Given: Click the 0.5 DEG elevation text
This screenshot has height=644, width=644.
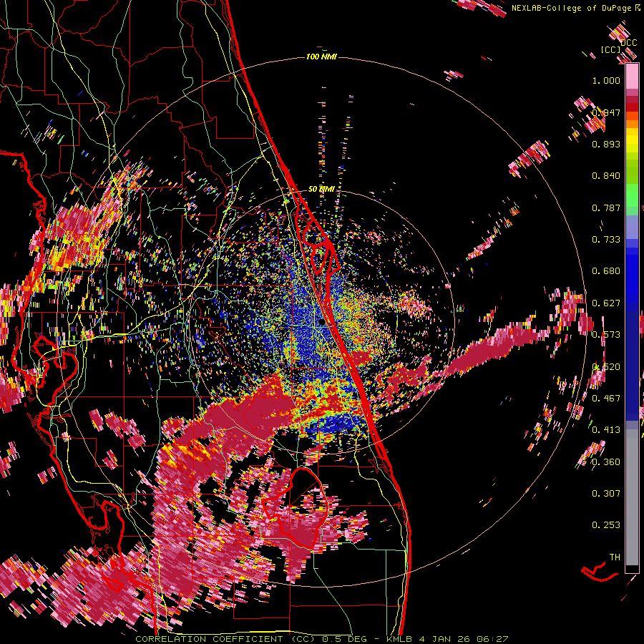Looking at the screenshot, I should [344, 639].
